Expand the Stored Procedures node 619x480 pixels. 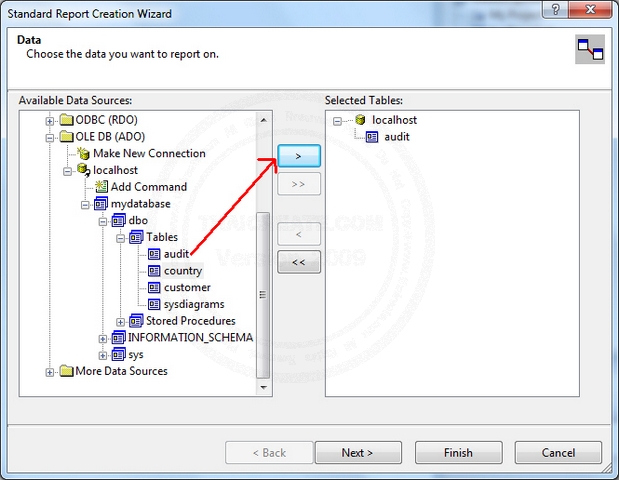click(121, 322)
